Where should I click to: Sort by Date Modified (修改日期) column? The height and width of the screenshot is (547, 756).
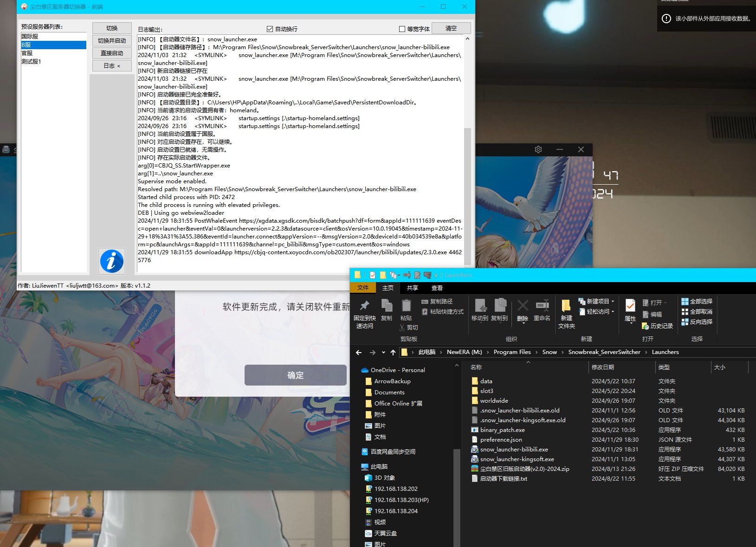coord(603,367)
